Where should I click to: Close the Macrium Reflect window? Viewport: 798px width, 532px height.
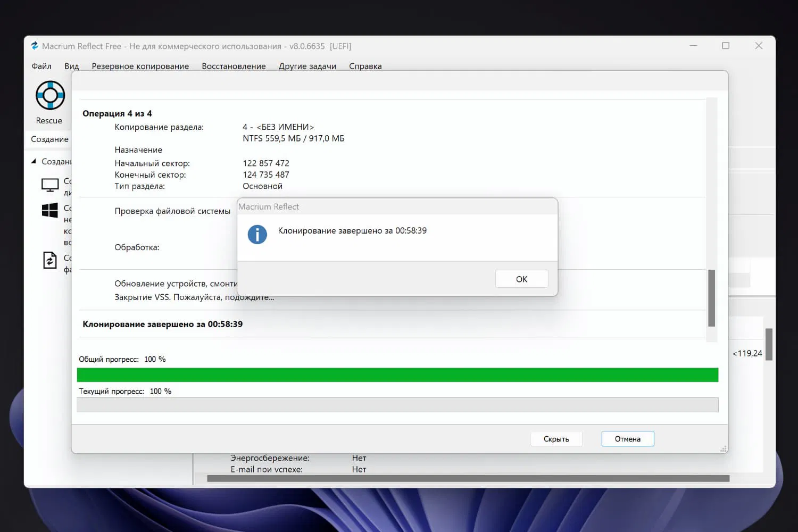coord(759,46)
